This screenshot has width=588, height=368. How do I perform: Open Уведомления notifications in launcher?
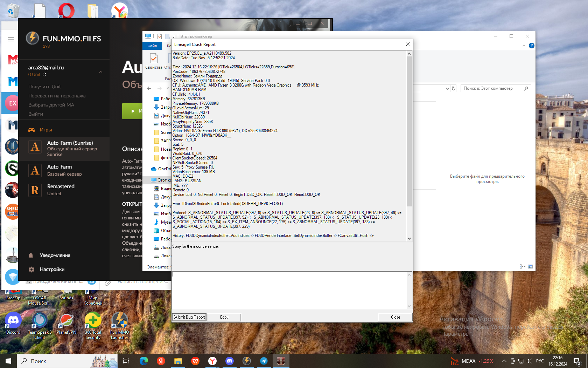(55, 255)
